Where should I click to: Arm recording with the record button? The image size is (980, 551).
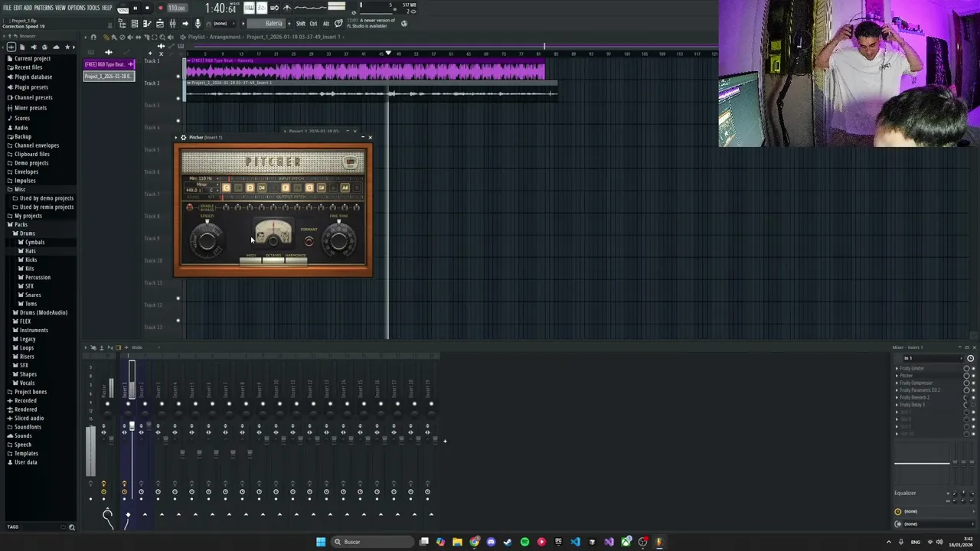160,8
